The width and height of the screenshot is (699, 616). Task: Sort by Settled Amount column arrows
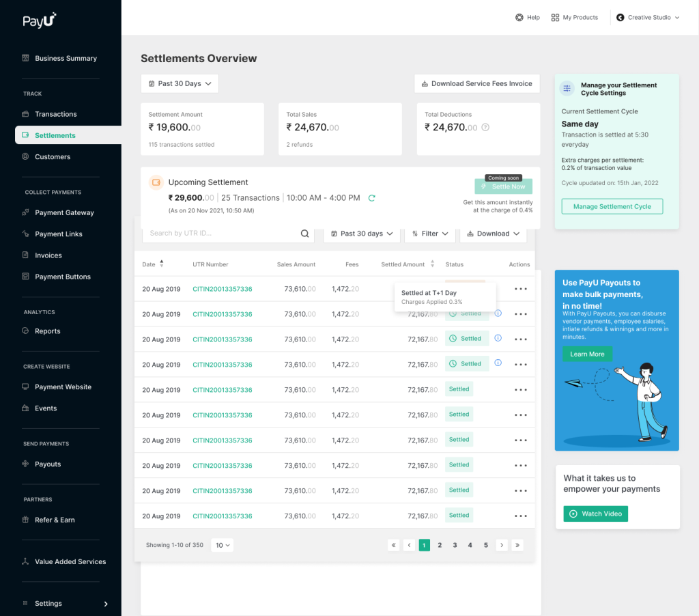[432, 264]
